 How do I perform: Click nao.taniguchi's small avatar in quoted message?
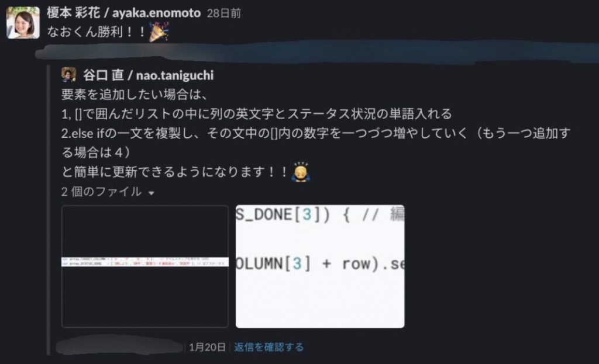pos(69,75)
